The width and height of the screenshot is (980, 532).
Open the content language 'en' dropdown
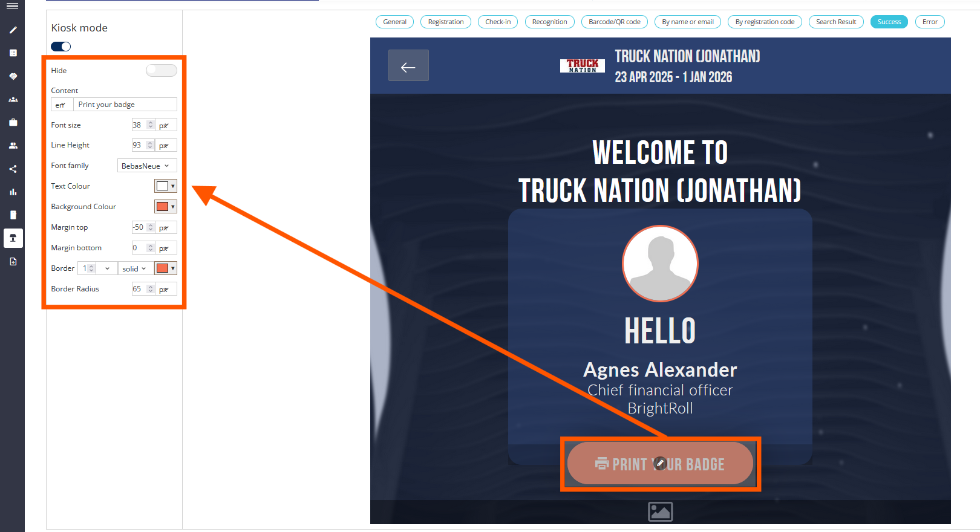(x=61, y=105)
